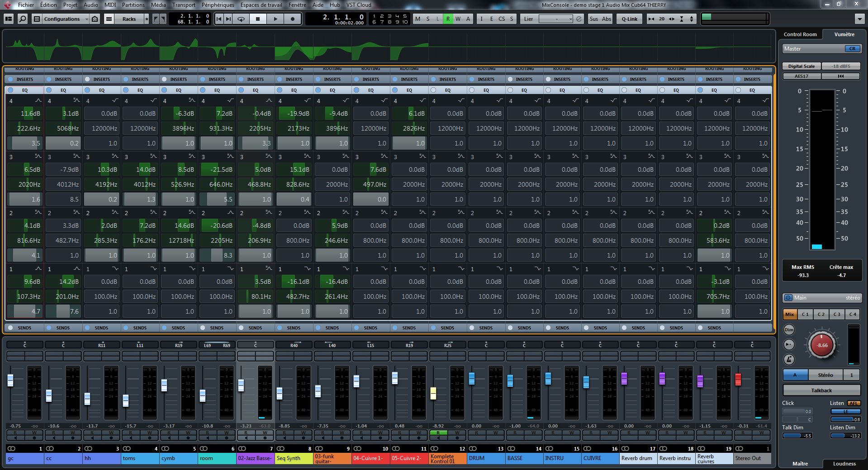Toggle the green R read automation button

click(448, 19)
